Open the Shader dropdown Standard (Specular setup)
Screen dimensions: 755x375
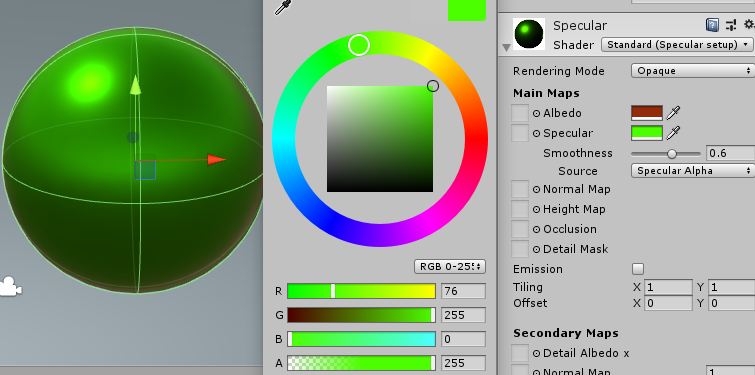(677, 45)
